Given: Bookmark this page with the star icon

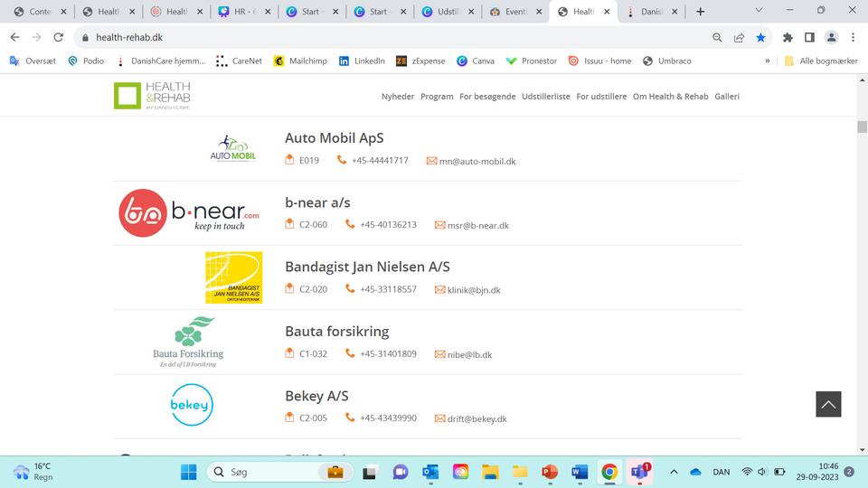Looking at the screenshot, I should (x=760, y=37).
